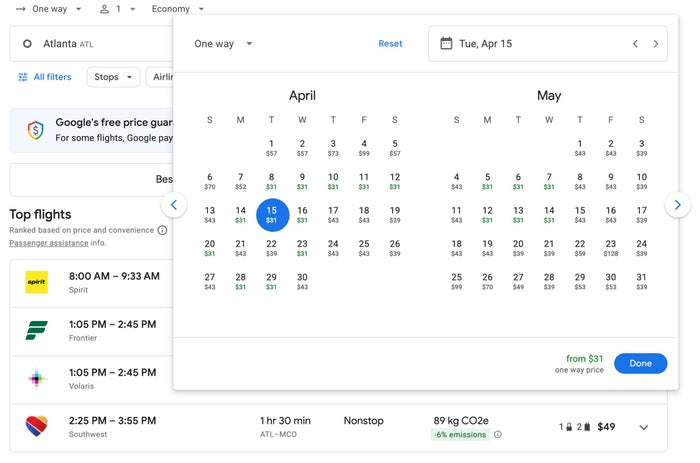Open the Volaris 1:05 PM – 2:45 PM flight
700x463 pixels.
(x=92, y=380)
